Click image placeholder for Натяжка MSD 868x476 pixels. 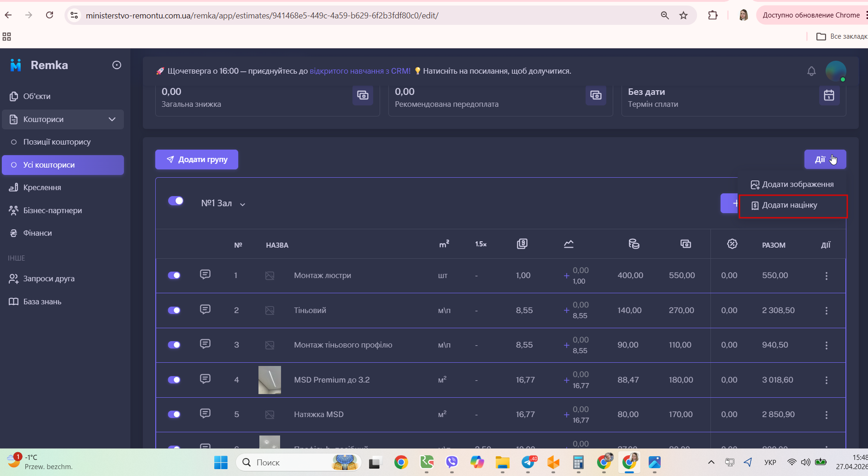[x=270, y=415]
